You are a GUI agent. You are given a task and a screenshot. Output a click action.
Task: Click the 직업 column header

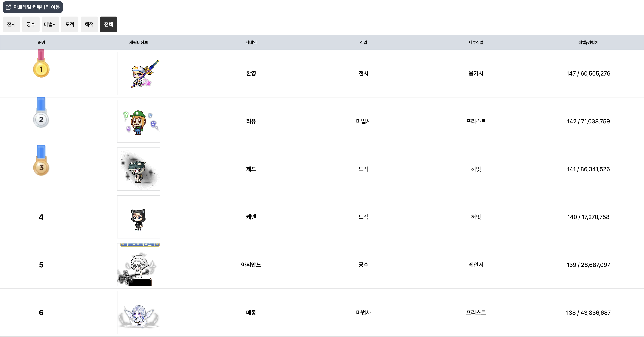[x=364, y=42]
